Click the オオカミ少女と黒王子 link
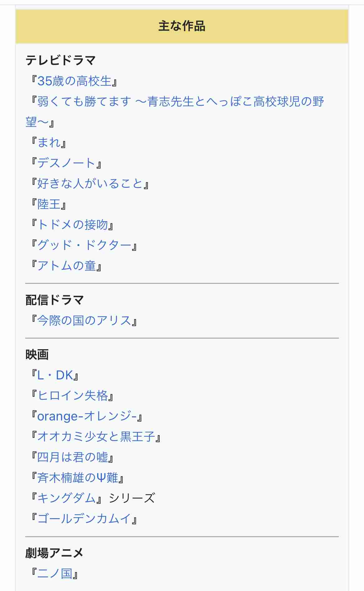The width and height of the screenshot is (364, 591). pos(96,437)
